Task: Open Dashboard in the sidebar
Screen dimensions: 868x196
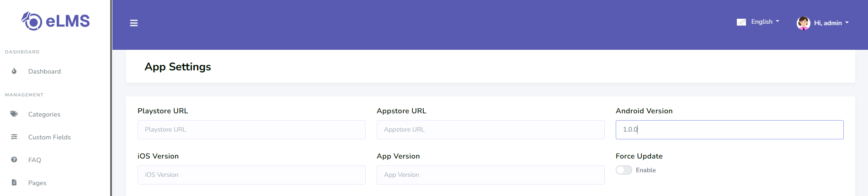Action: 44,71
